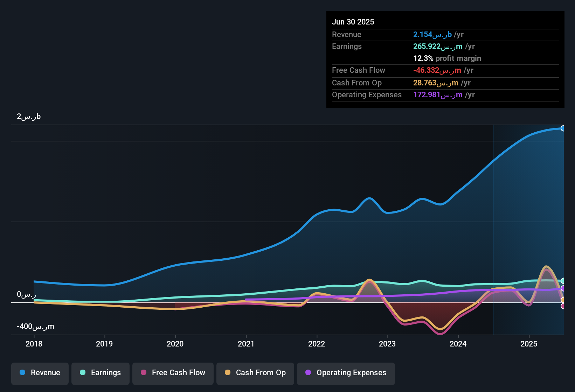Click the Operating Expenses endpoint marker
Viewport: 575px width, 392px height.
(563, 288)
